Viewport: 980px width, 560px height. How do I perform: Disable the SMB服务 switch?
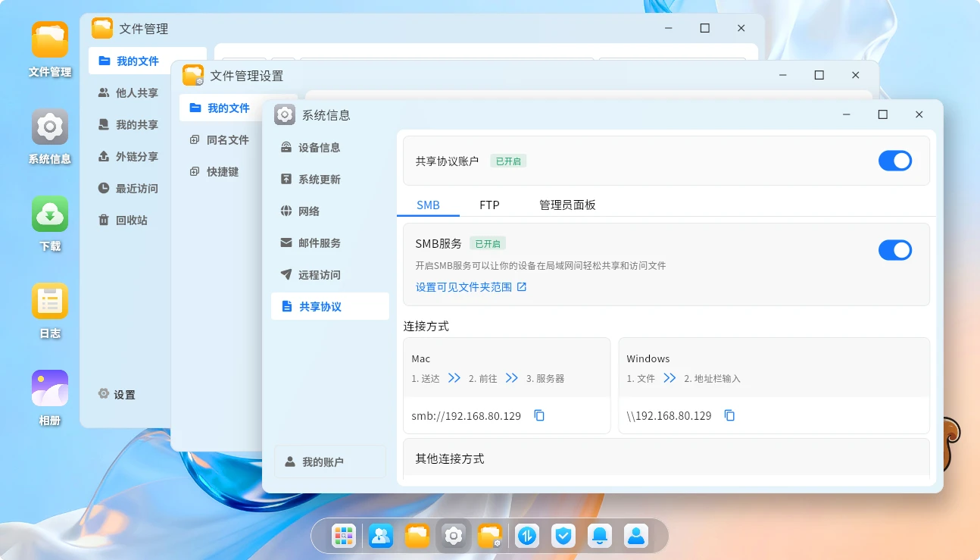[x=895, y=250]
